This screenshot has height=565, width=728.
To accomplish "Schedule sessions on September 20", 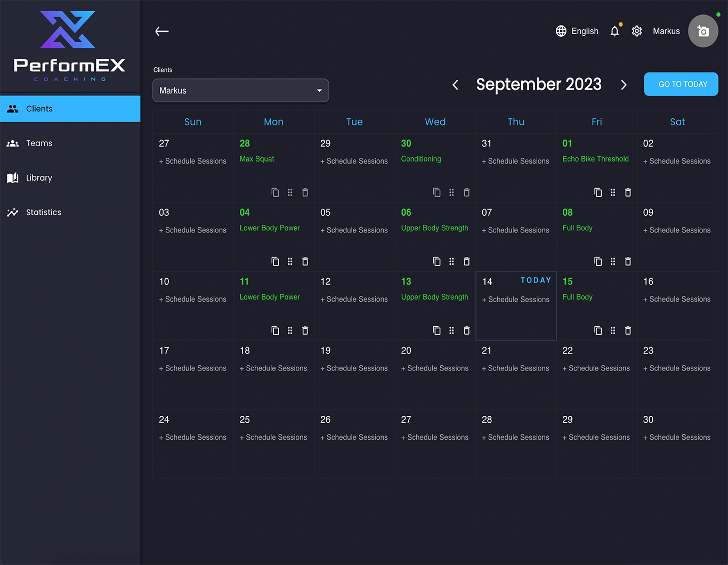I will coord(435,368).
